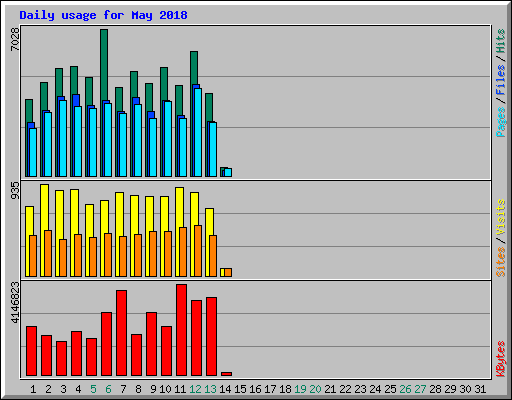Click the green Hits legend label
Viewport: 512px width, 400px height.
(x=501, y=41)
